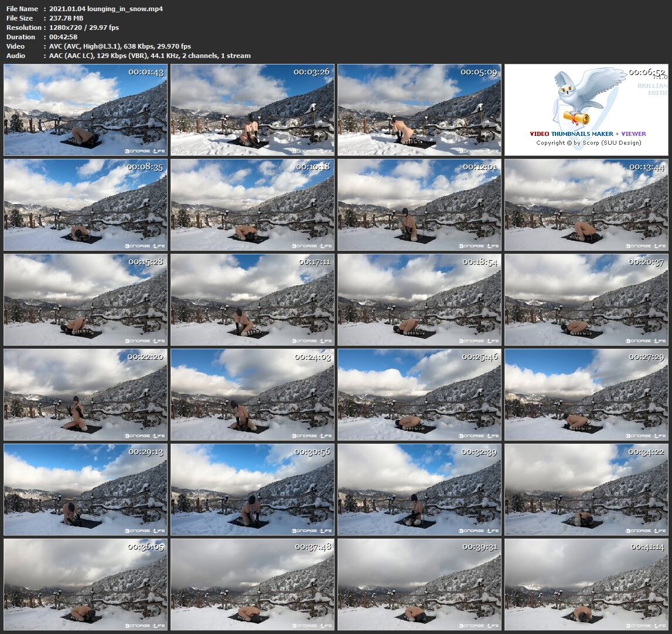The width and height of the screenshot is (672, 634).
Task: Select the frame at 00:37:48
Action: point(253,584)
